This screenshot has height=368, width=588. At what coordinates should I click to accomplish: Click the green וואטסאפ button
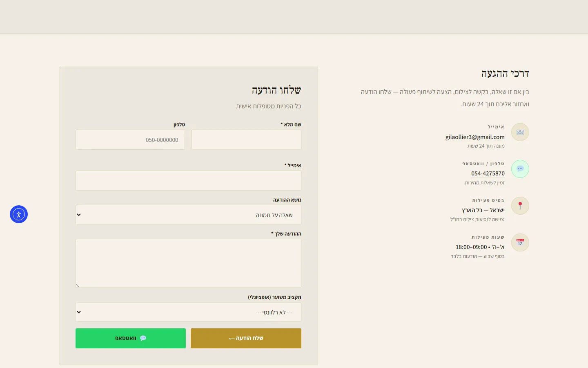pyautogui.click(x=131, y=338)
